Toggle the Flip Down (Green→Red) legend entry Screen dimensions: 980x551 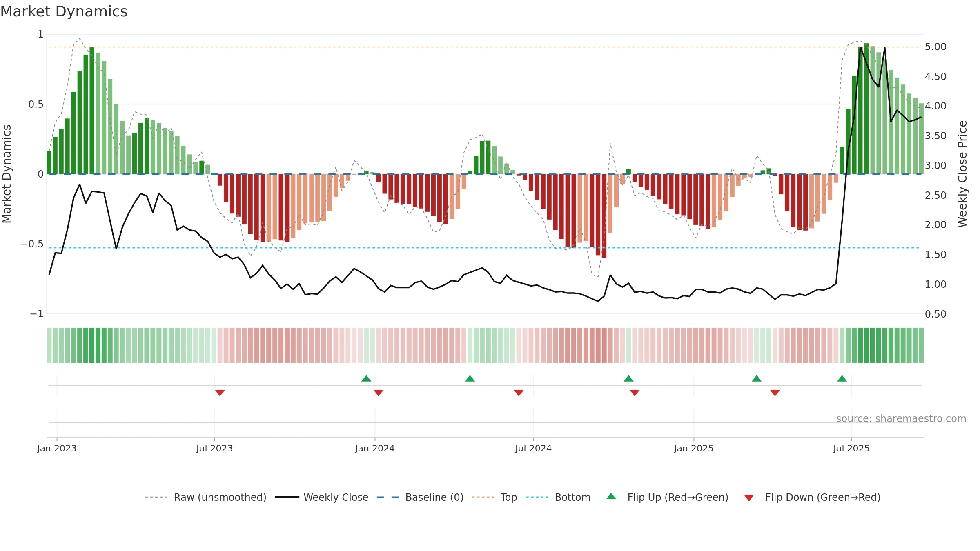coord(812,497)
